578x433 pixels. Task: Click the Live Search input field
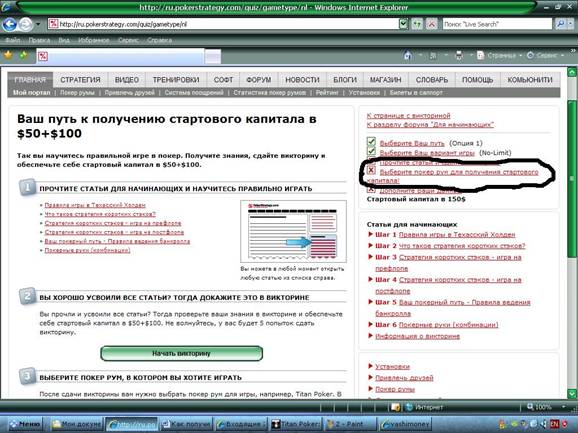(x=497, y=24)
